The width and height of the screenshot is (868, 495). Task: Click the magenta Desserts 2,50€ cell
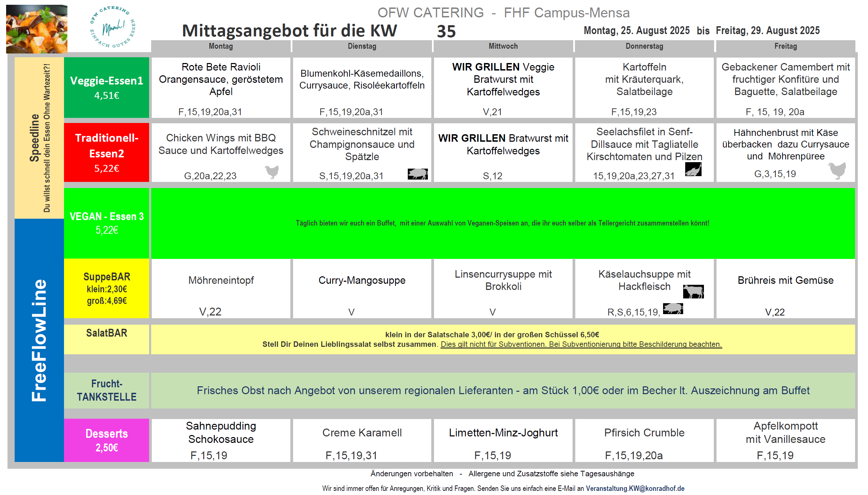(107, 440)
